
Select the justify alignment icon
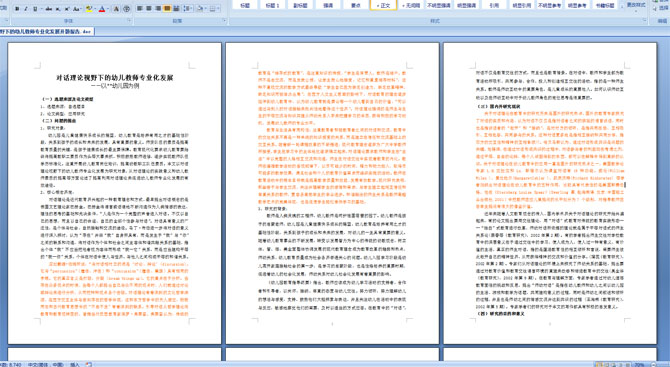click(167, 9)
